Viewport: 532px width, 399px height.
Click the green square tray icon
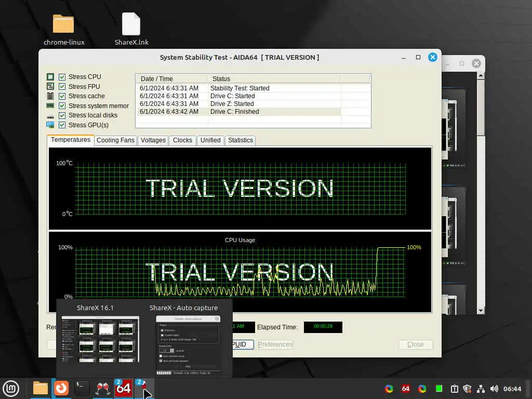pyautogui.click(x=438, y=389)
